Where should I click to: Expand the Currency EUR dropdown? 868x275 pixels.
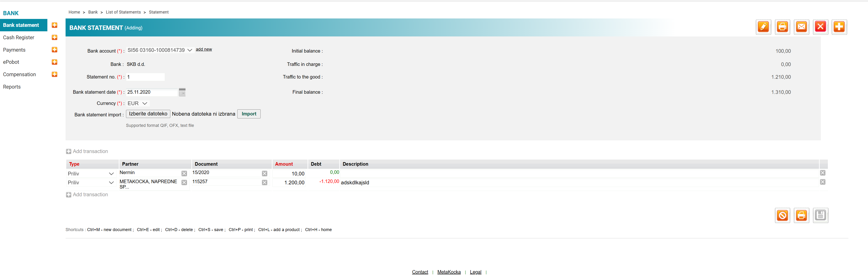(137, 104)
